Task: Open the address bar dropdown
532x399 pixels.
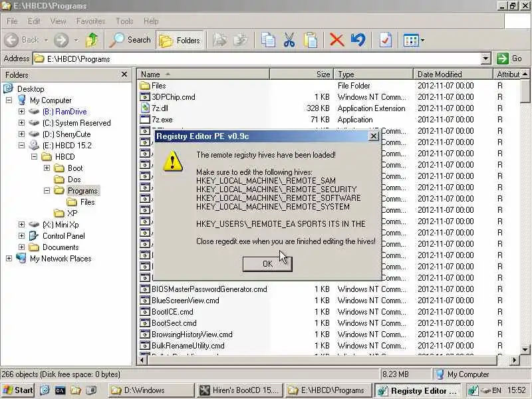Action: click(x=485, y=59)
